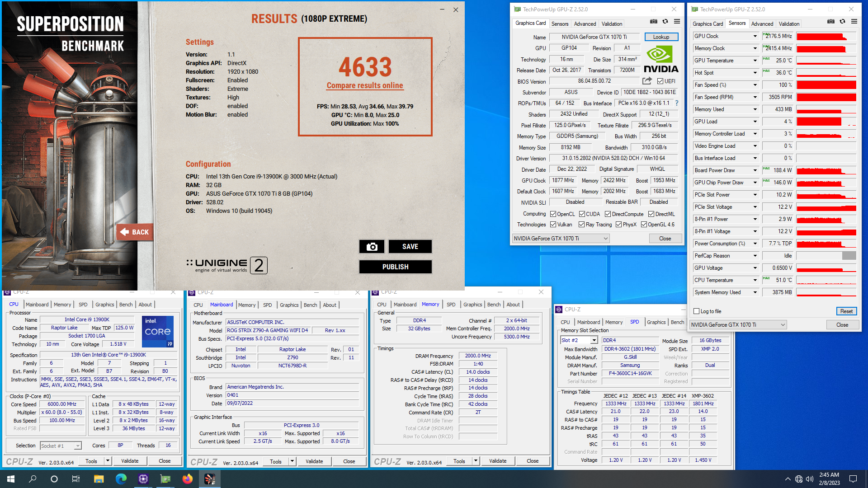Viewport: 868px width, 488px height.
Task: Toggle the PhysX checkbox
Action: (x=618, y=225)
